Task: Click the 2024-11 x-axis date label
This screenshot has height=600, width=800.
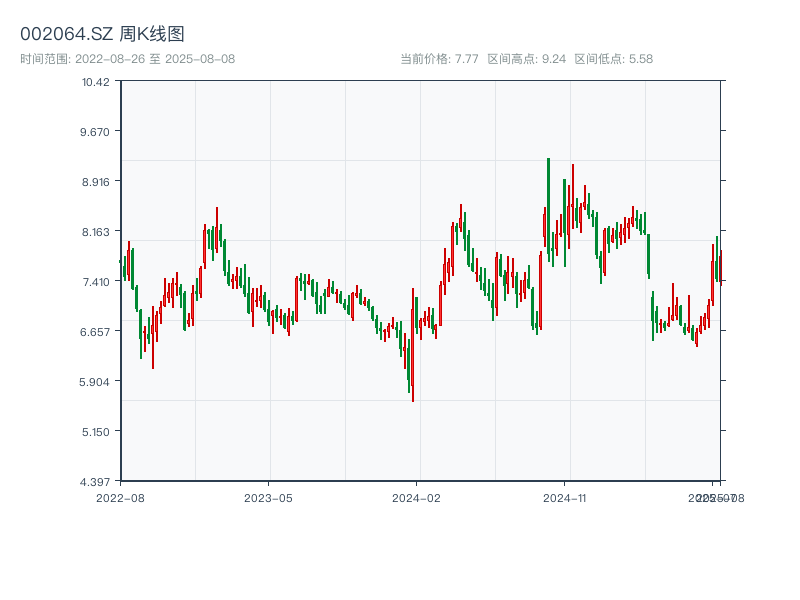Action: (x=565, y=497)
